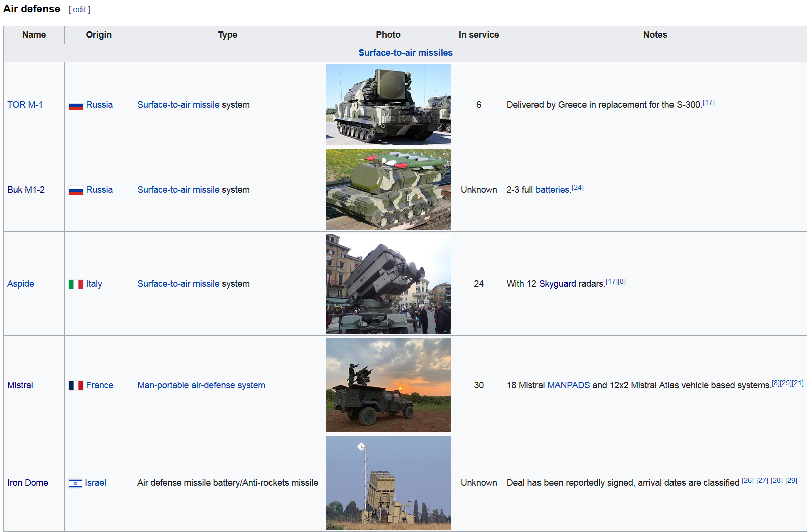Click the Israel flag icon
807x532 pixels.
tap(75, 483)
